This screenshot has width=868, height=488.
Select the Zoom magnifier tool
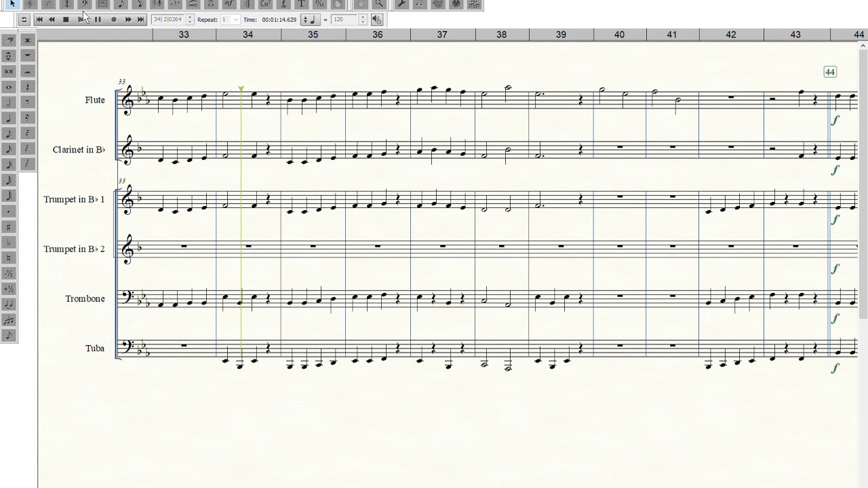(378, 4)
